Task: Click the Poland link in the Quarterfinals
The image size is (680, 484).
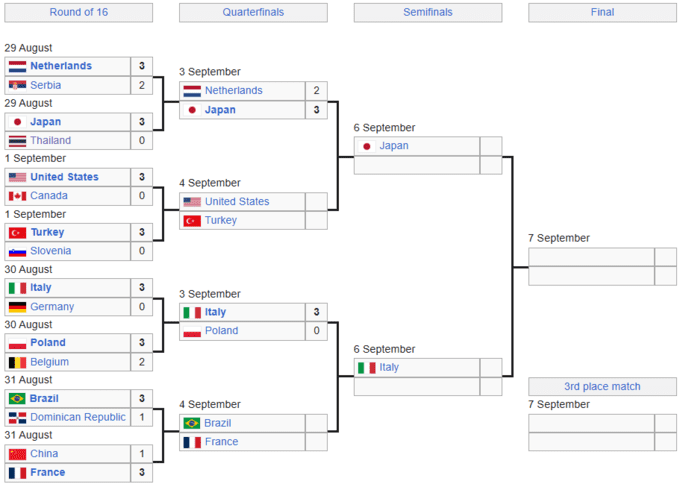Action: [x=221, y=331]
